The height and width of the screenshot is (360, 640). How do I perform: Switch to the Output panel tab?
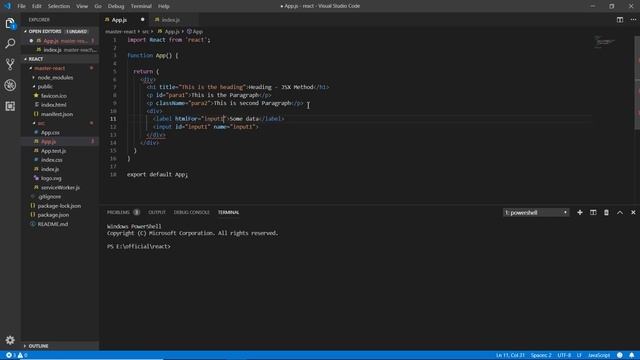pos(157,212)
